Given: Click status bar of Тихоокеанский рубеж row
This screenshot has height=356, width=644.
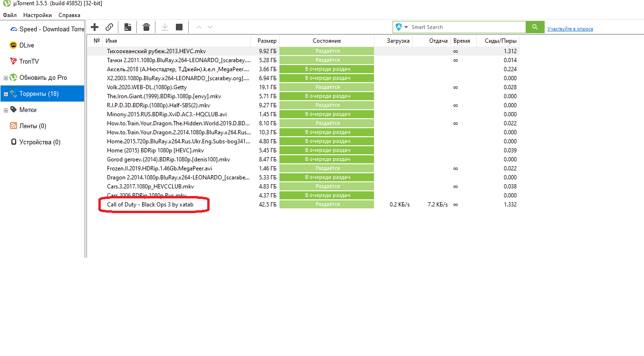Looking at the screenshot, I should (327, 51).
